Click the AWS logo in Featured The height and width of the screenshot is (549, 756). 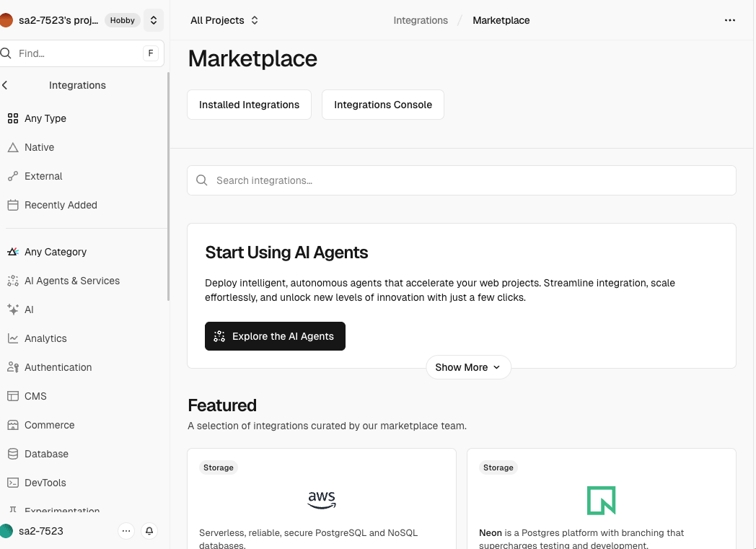(322, 500)
